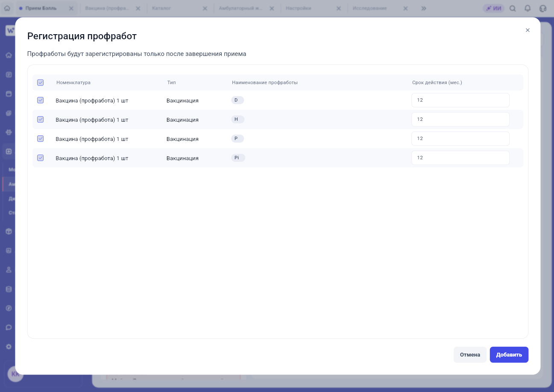
Task: Focus the validity months field for row P
Action: tap(460, 139)
